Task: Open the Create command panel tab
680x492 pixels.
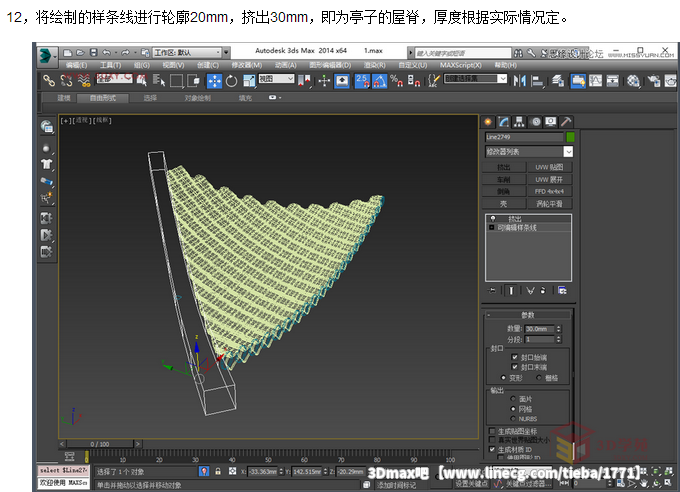Action: pyautogui.click(x=489, y=121)
